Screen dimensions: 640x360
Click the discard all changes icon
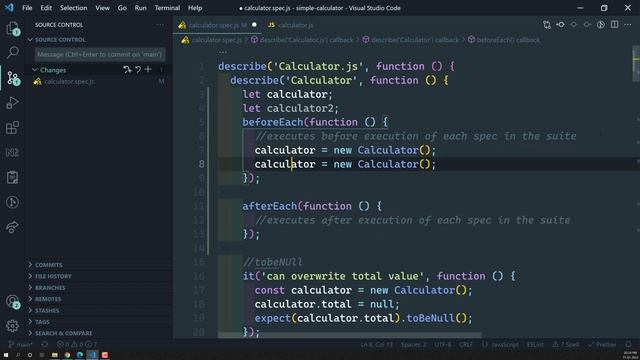pos(138,70)
